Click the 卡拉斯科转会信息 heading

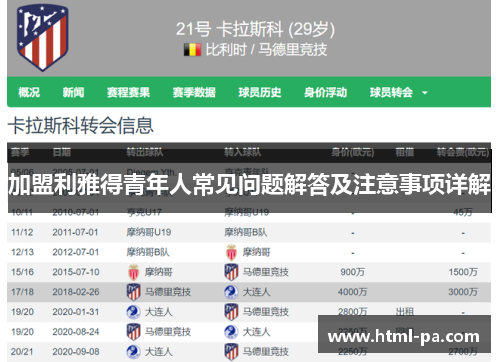tap(80, 126)
